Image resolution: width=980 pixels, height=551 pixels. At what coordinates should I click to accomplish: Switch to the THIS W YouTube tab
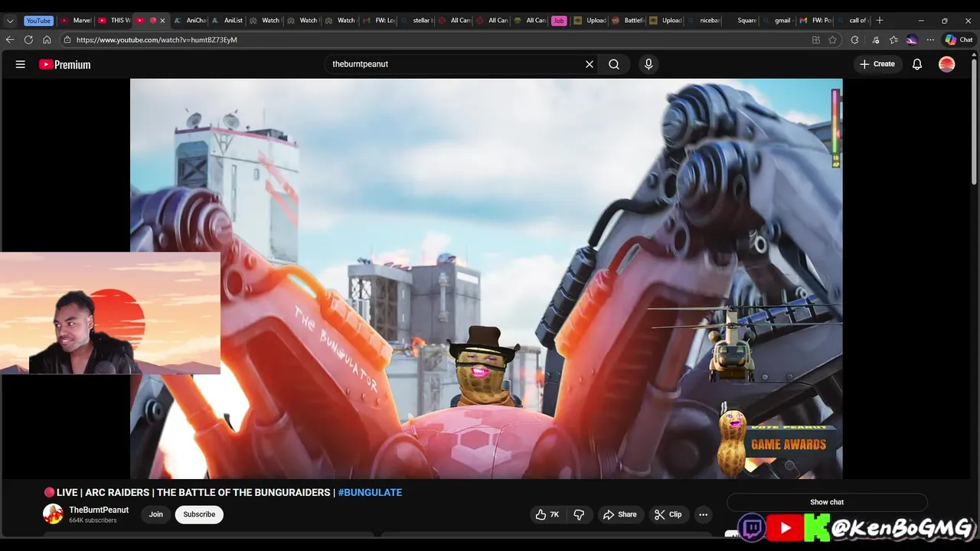tap(113, 21)
